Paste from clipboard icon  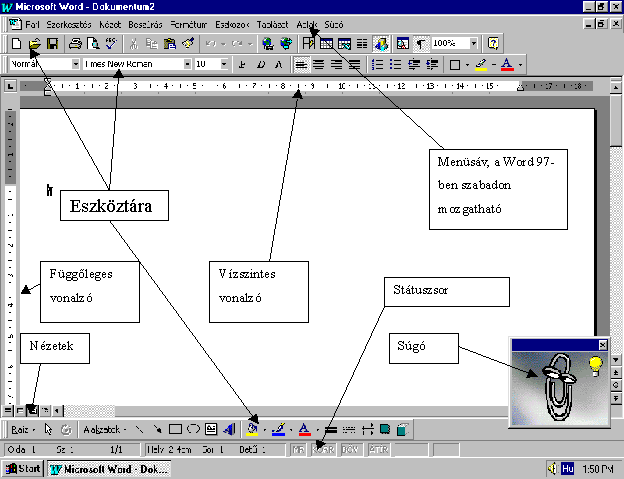170,43
